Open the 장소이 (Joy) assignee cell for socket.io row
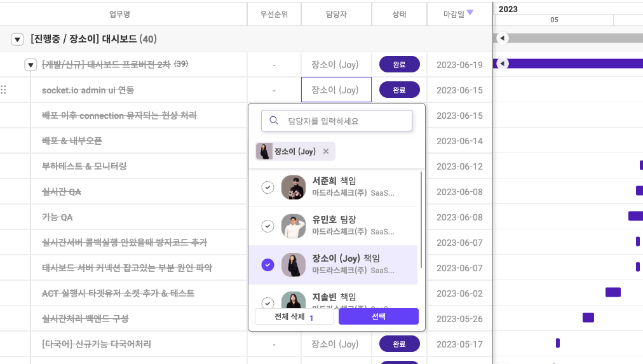Viewport: 643px width, 364px height. coord(336,90)
